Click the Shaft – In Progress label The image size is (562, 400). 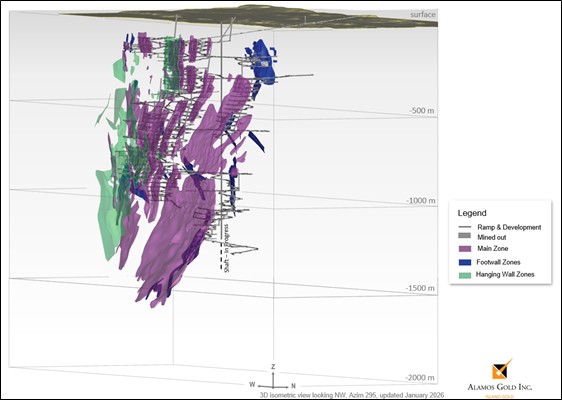point(226,248)
